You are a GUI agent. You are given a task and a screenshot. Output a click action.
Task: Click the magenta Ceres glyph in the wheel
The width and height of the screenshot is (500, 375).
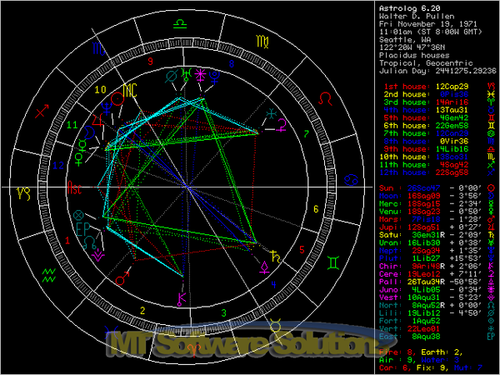tap(282, 125)
